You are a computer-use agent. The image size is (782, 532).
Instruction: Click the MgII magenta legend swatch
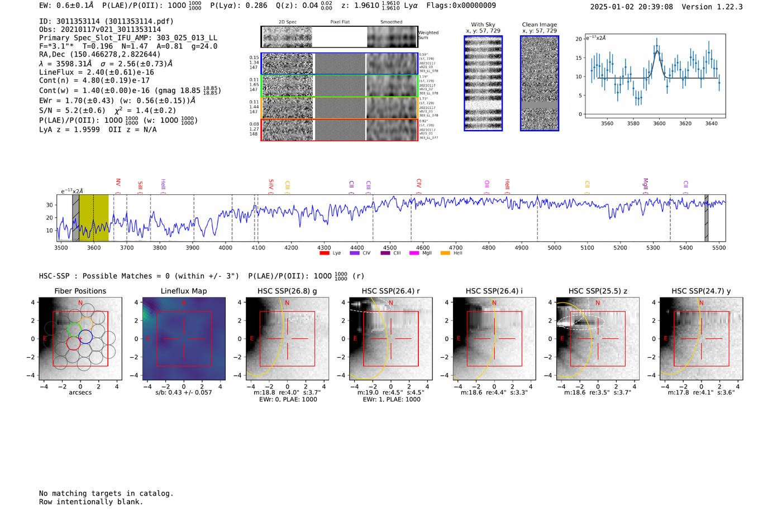click(414, 253)
